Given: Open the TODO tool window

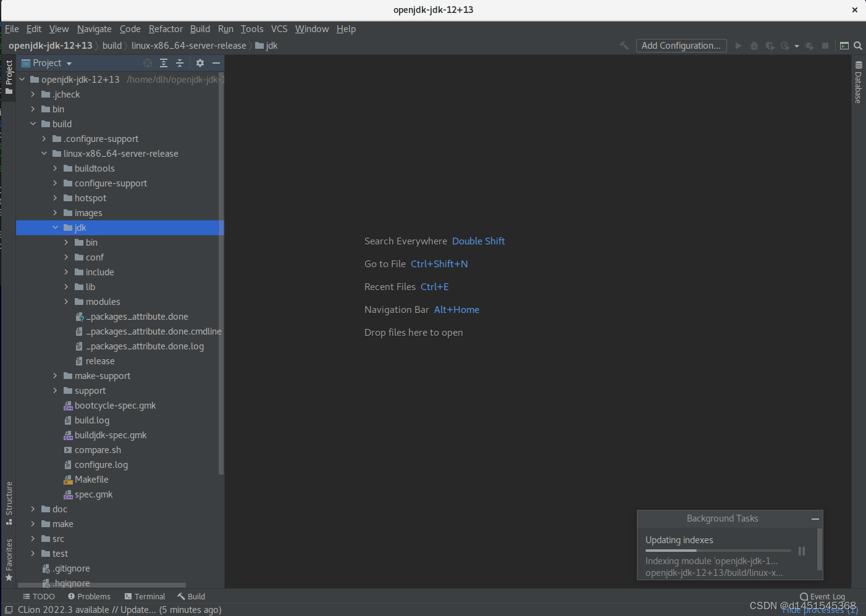Looking at the screenshot, I should (38, 596).
